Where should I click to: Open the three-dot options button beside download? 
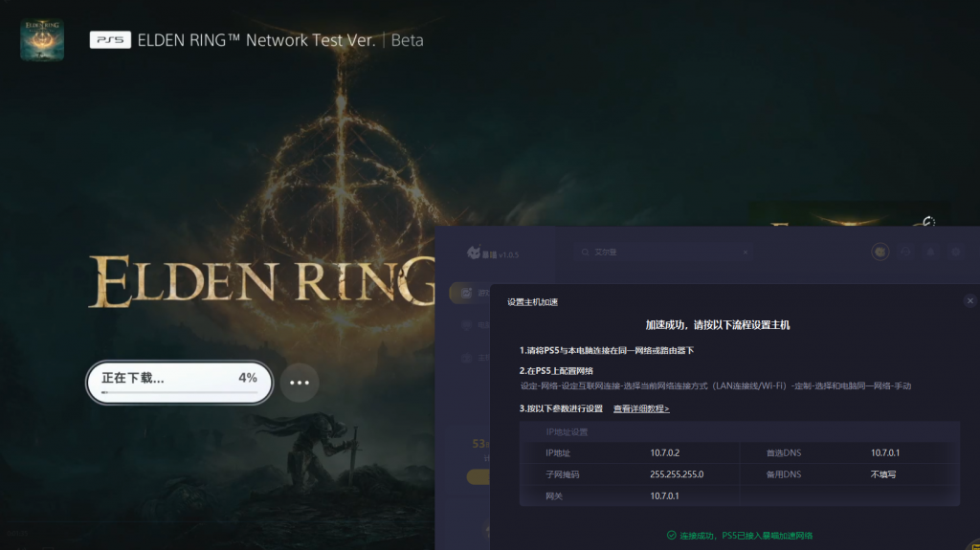point(300,383)
